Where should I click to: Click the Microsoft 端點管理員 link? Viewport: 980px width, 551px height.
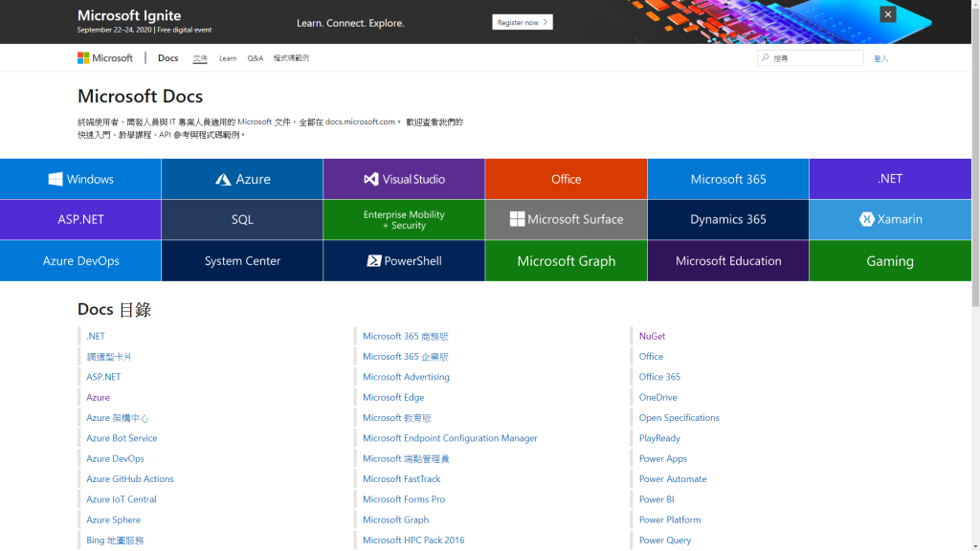click(406, 458)
